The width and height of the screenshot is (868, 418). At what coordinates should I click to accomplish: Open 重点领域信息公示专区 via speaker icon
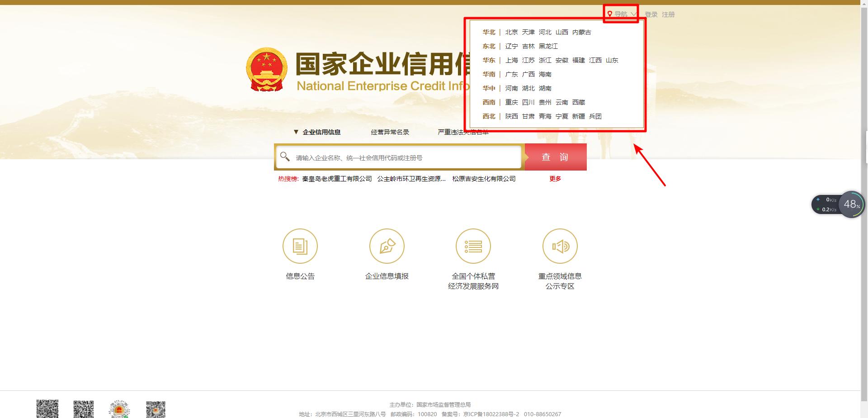[560, 246]
